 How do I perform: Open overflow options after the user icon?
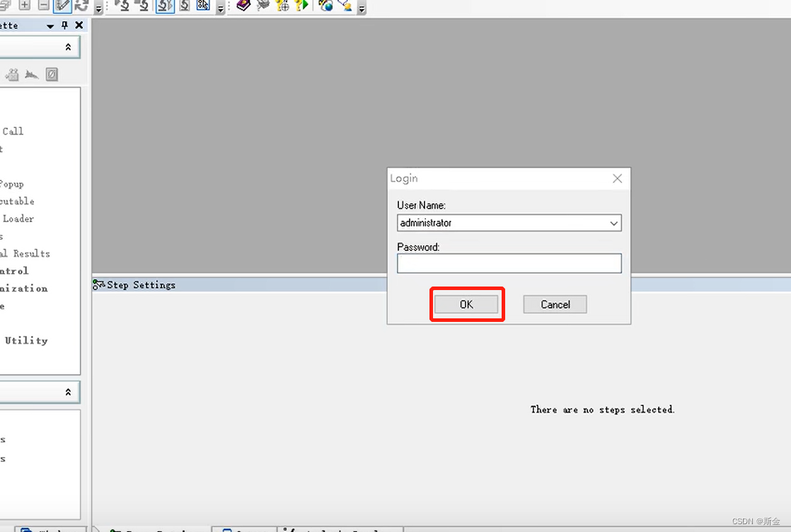click(x=362, y=8)
